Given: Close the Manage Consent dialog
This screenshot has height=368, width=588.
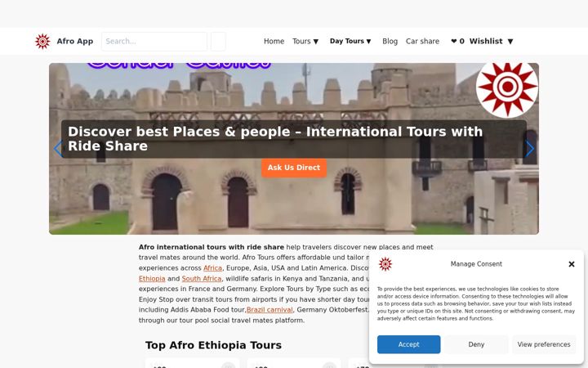Looking at the screenshot, I should point(572,264).
